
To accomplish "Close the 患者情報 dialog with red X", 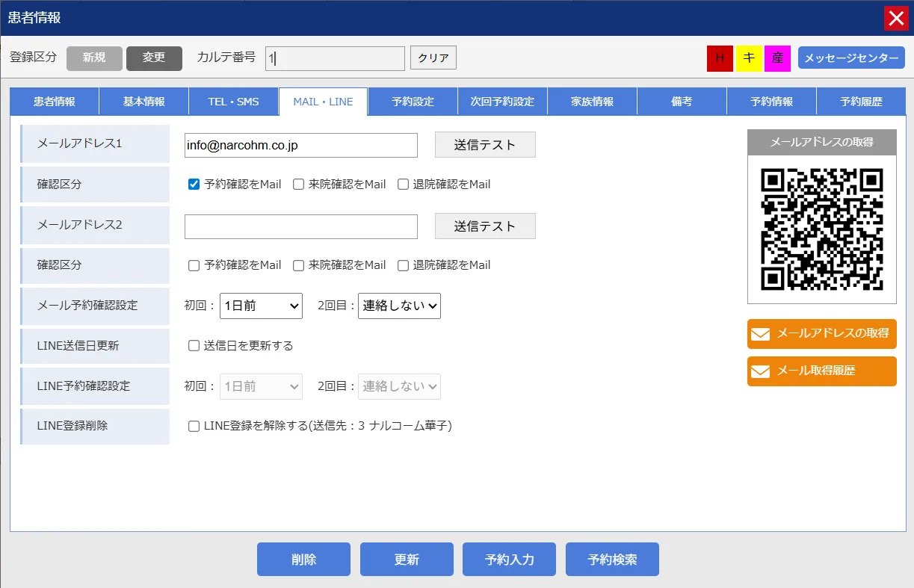I will pyautogui.click(x=895, y=18).
